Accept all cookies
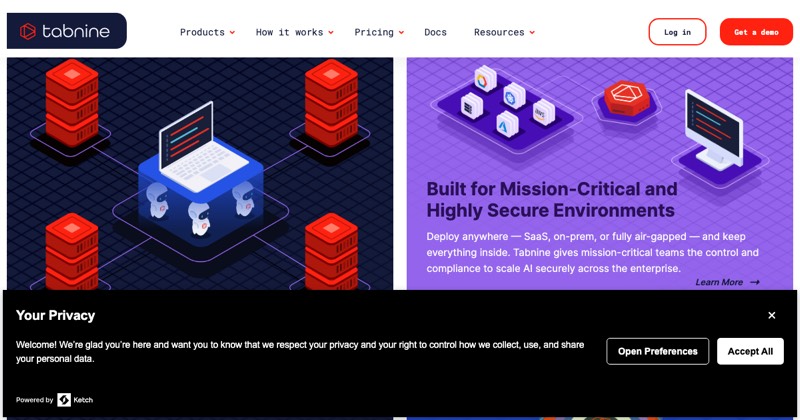This screenshot has width=800, height=420. (x=750, y=351)
